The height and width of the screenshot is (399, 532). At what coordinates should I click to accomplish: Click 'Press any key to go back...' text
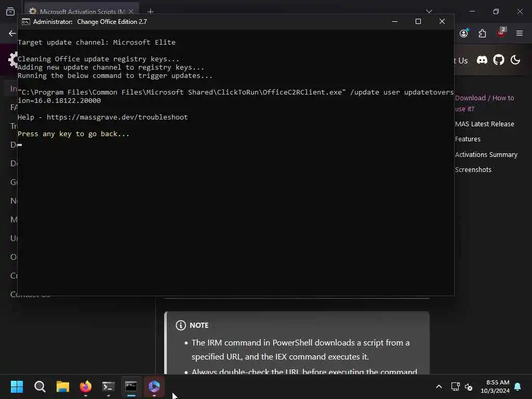(x=73, y=134)
